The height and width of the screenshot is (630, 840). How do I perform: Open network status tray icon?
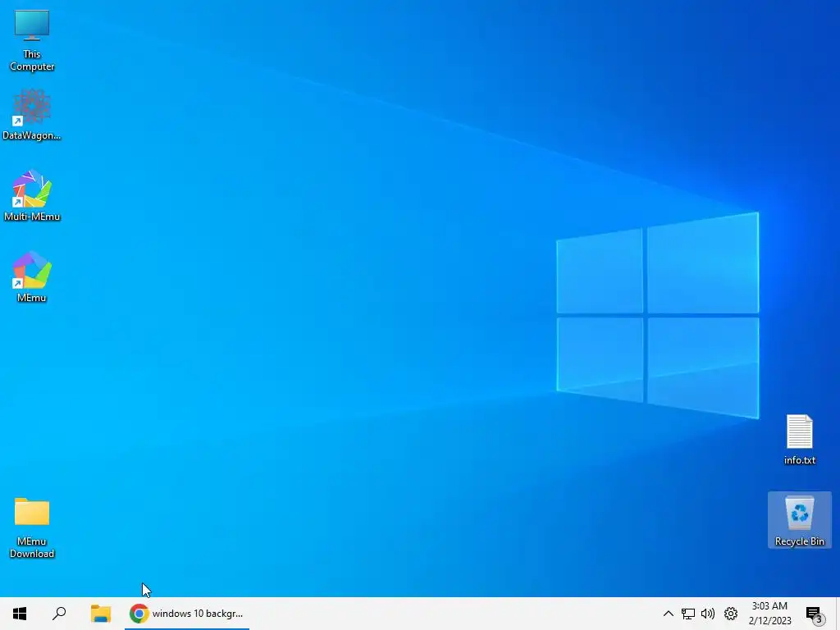pyautogui.click(x=688, y=614)
